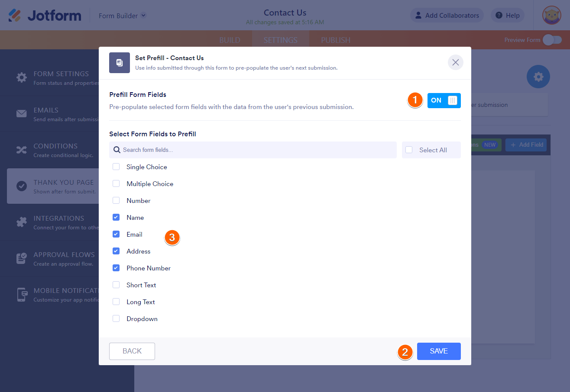The image size is (570, 392).
Task: Tick the Select All checkbox
Action: click(x=409, y=150)
